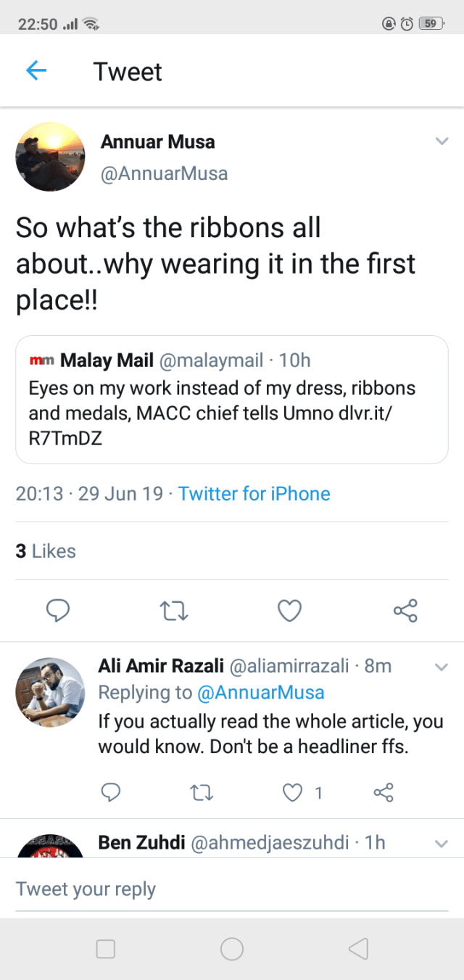View the 3 Likes list
Screen dimensions: 464x980
click(x=46, y=551)
